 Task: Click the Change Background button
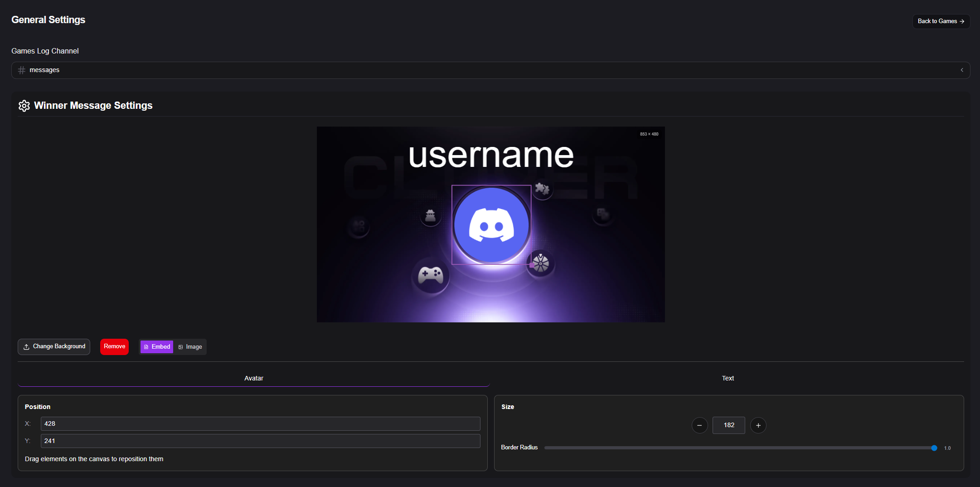[54, 347]
